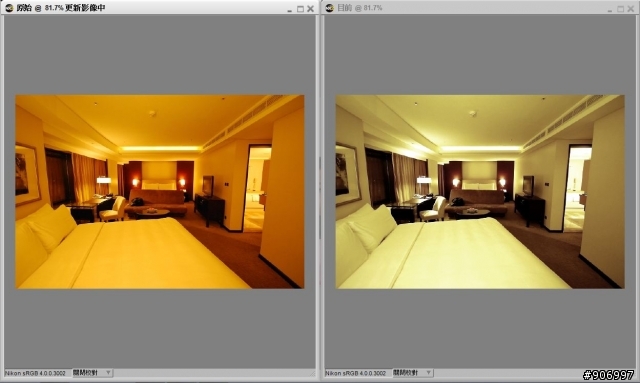Click the corrected hotel room image in the 目前 window
The image size is (640, 383).
(x=480, y=192)
